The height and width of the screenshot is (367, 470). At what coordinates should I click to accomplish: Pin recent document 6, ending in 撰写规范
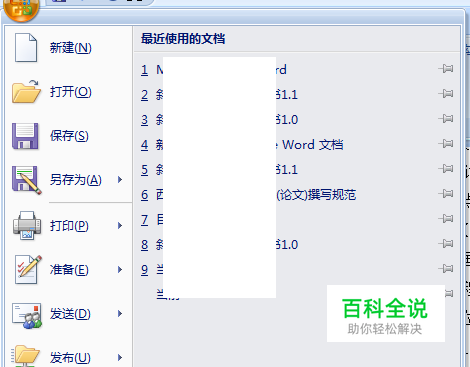[x=446, y=194]
